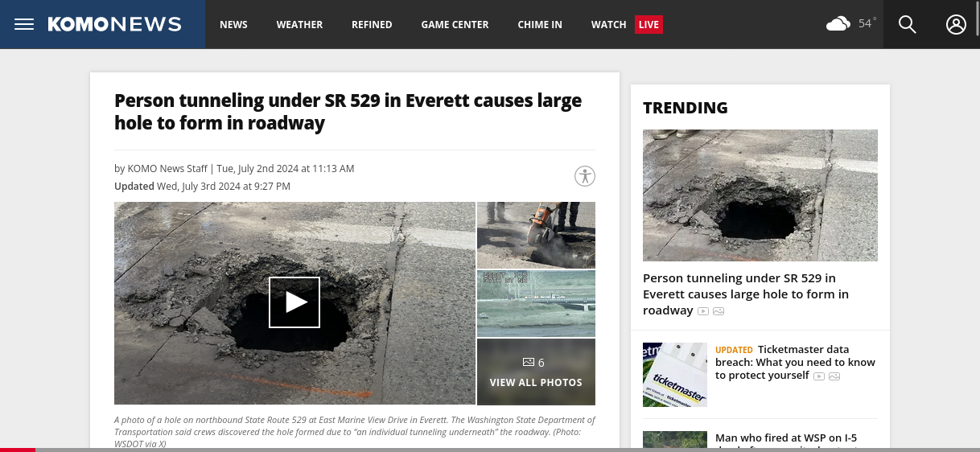Click gallery icon after trending roadway headline
This screenshot has height=452, width=980.
pyautogui.click(x=719, y=311)
